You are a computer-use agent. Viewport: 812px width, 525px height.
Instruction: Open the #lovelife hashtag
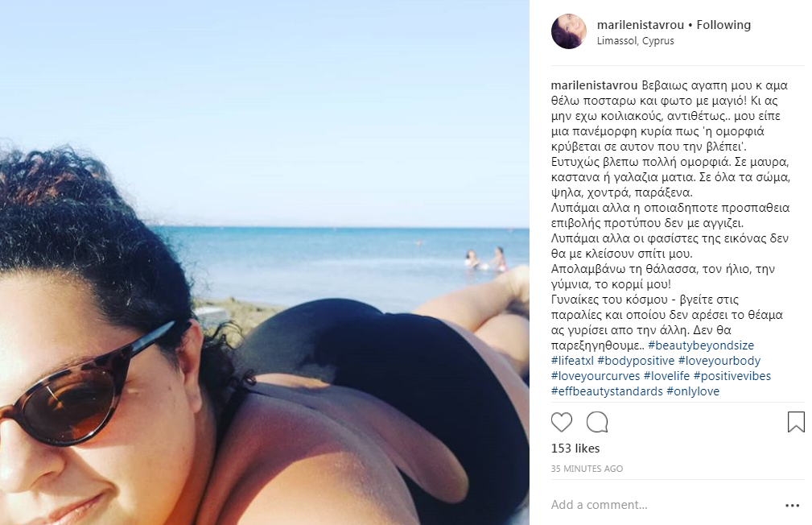666,376
